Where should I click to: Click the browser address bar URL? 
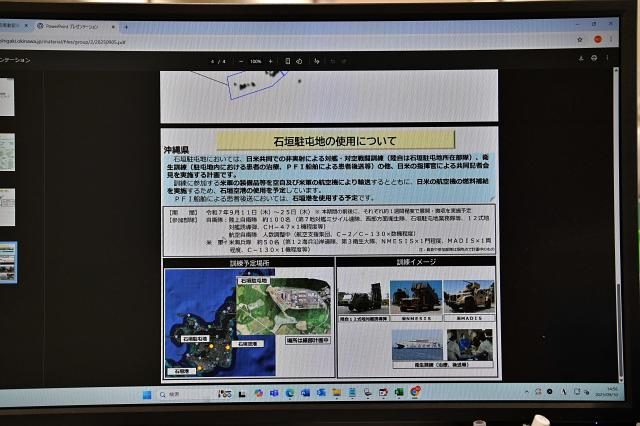(x=60, y=43)
